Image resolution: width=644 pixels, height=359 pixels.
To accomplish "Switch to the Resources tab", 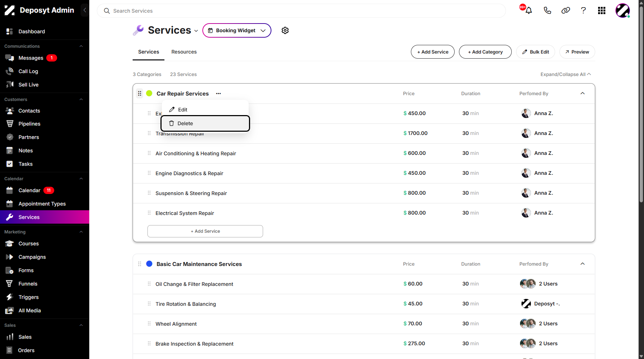I will tap(184, 52).
